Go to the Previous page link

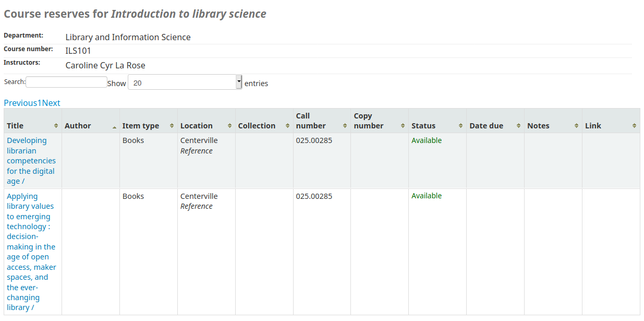pyautogui.click(x=20, y=103)
